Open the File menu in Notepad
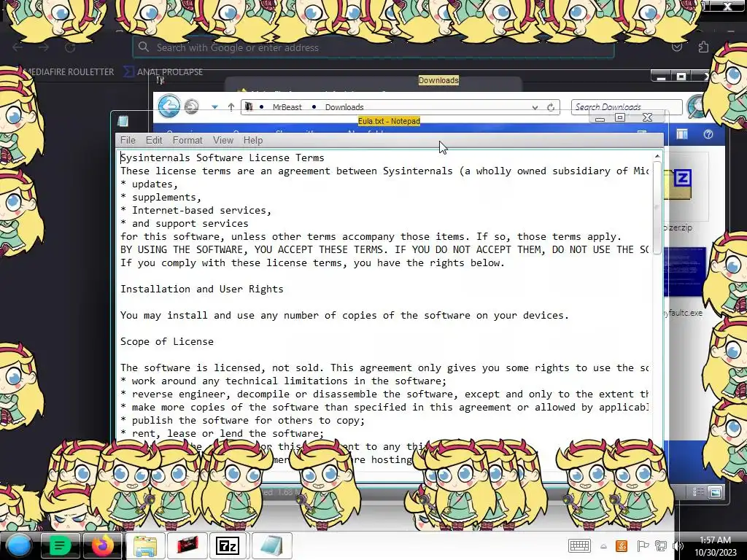 (x=128, y=140)
